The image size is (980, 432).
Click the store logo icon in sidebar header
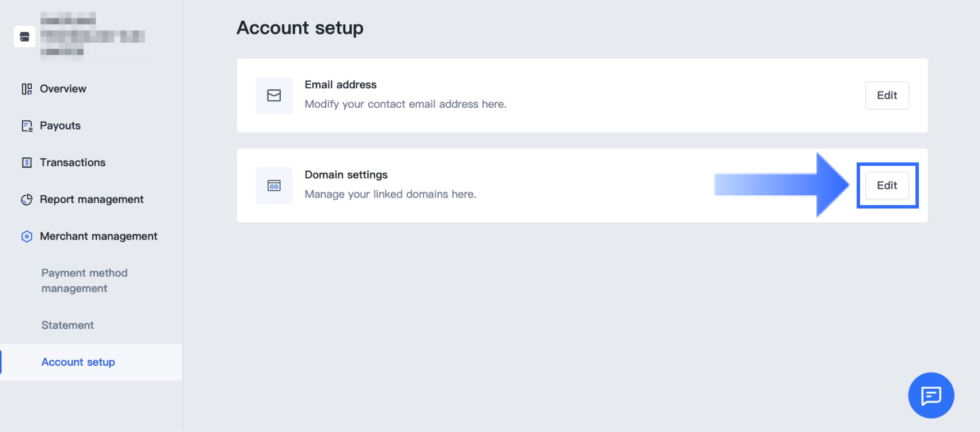(24, 37)
